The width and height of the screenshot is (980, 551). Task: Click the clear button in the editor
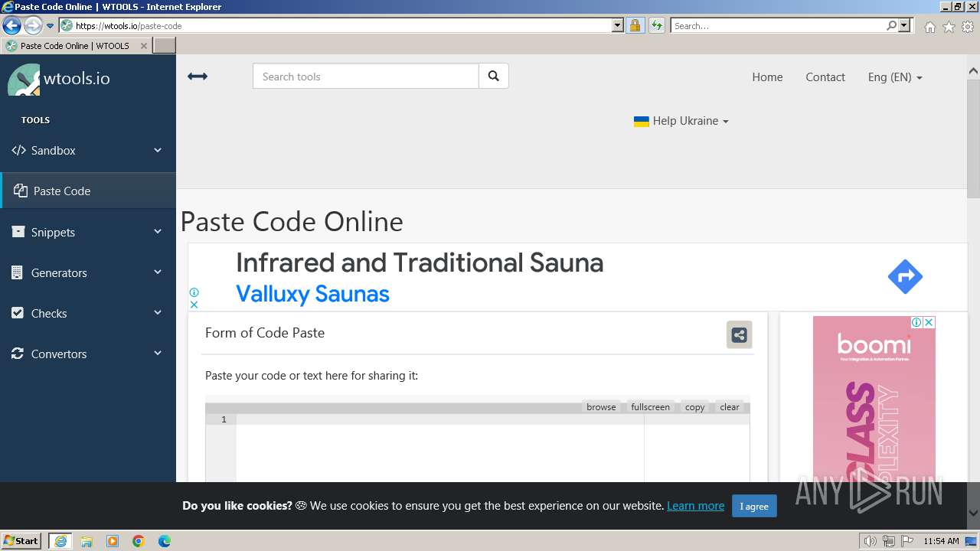click(x=730, y=407)
